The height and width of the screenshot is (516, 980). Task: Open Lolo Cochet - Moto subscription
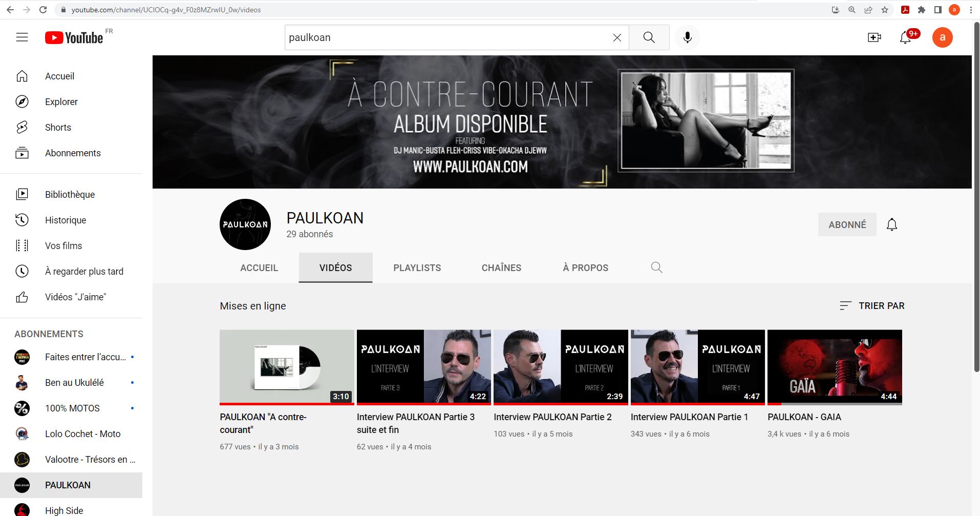(71, 434)
